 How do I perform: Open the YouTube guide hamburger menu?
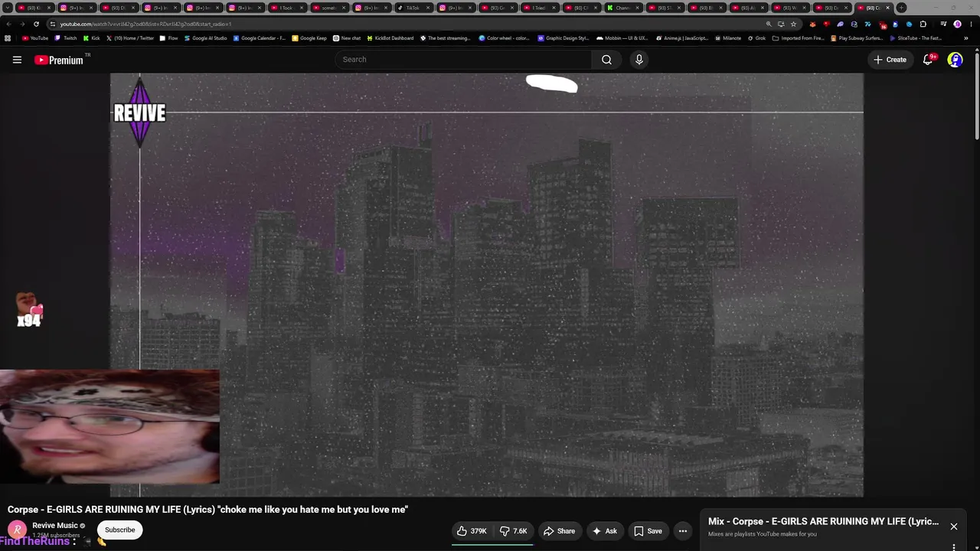point(17,60)
